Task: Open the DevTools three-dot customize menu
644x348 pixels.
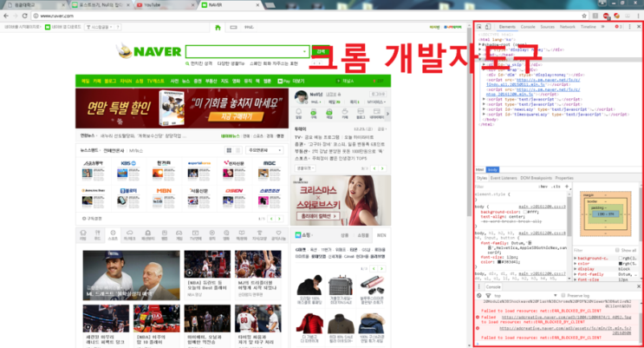Action: 629,27
